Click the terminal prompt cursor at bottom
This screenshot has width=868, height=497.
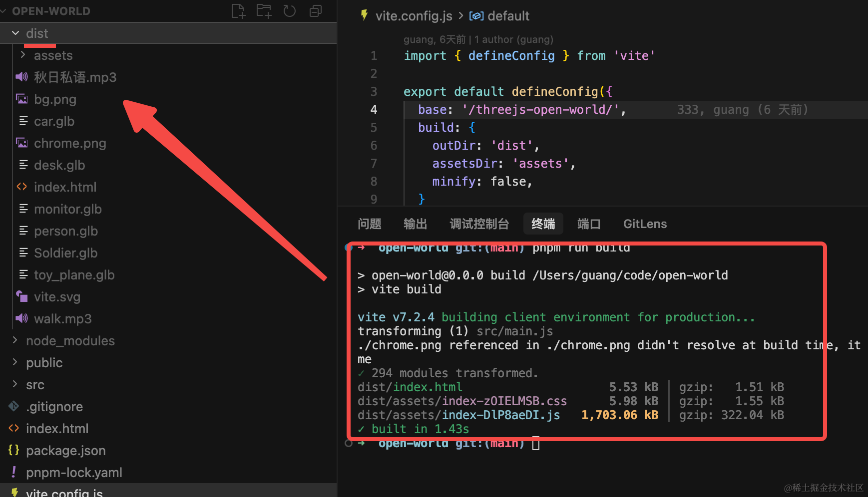point(536,443)
